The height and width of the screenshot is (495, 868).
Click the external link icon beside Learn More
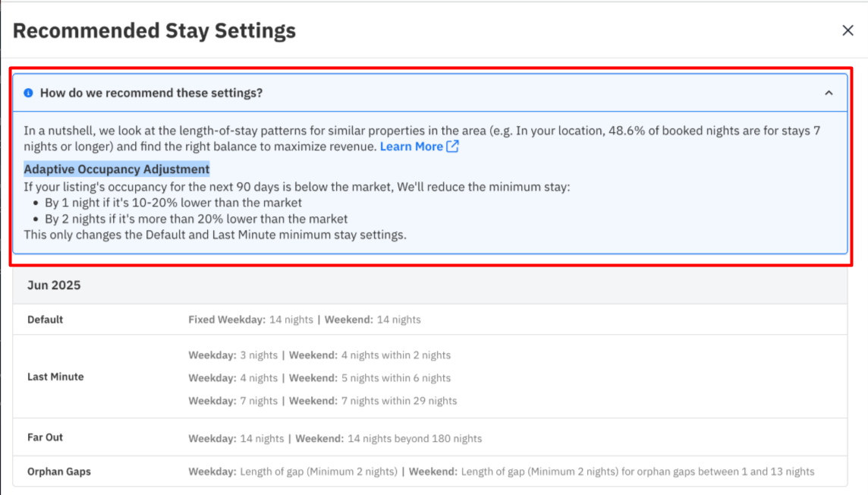(452, 147)
